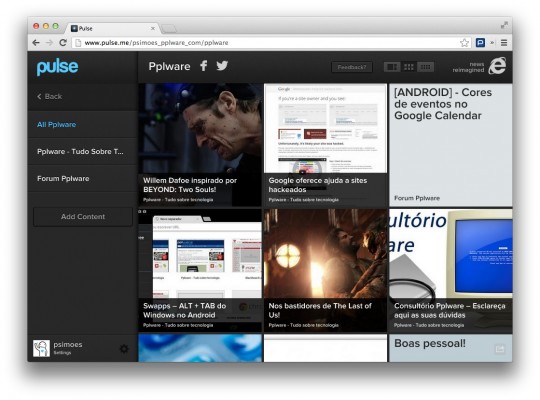Open the Willem Dafoe BEYOND article tile
The height and width of the screenshot is (400, 540).
[x=200, y=145]
